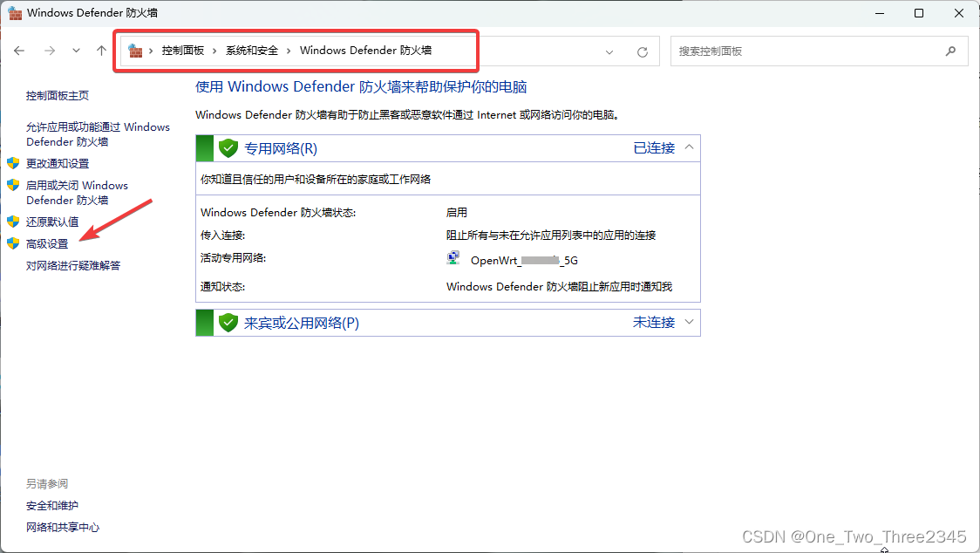Open 网络和共享中心 link
This screenshot has width=980, height=553.
[x=63, y=528]
